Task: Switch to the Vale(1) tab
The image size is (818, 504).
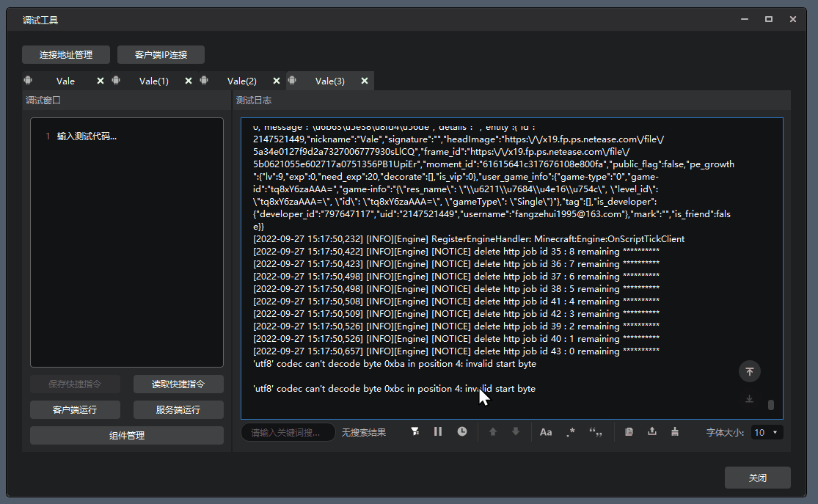Action: tap(154, 81)
